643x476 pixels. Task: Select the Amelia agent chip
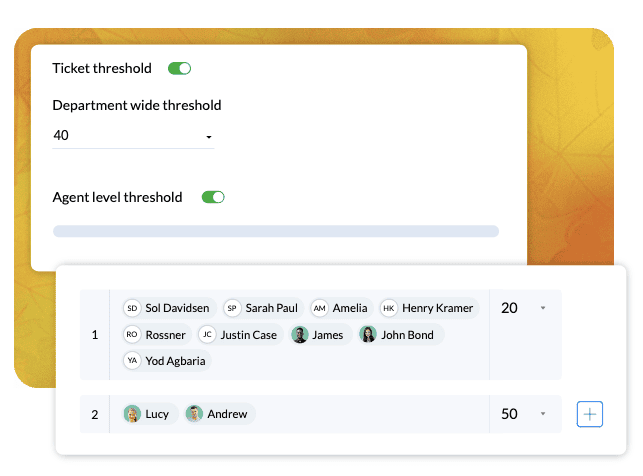341,308
